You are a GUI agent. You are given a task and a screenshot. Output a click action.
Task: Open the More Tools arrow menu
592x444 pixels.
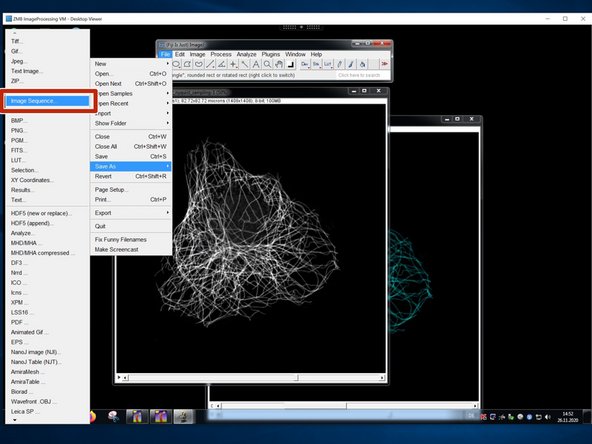[385, 64]
